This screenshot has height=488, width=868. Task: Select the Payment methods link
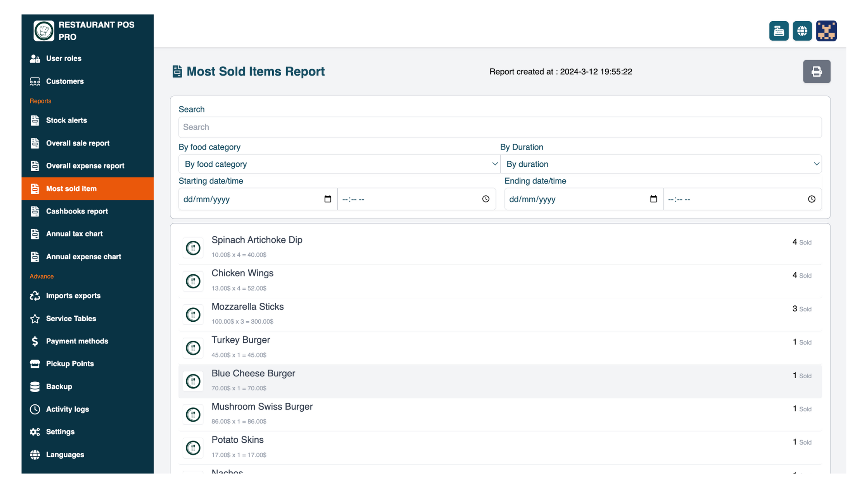77,341
